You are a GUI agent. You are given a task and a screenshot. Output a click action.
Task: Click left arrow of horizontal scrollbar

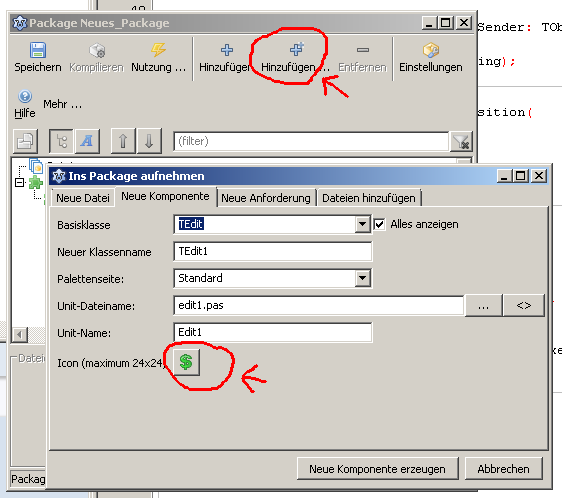click(19, 335)
